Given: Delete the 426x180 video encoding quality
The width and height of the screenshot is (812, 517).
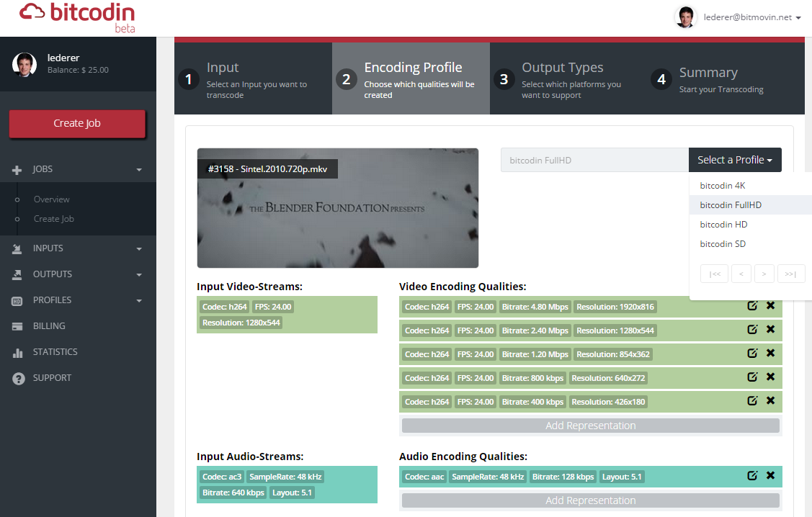Looking at the screenshot, I should [x=770, y=400].
